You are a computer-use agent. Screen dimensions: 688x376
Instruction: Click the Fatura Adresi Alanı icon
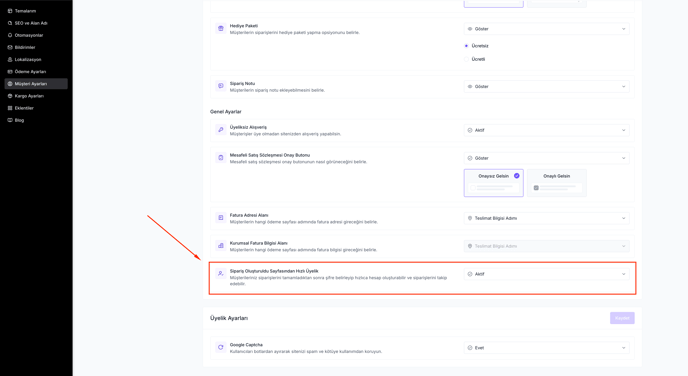(221, 218)
